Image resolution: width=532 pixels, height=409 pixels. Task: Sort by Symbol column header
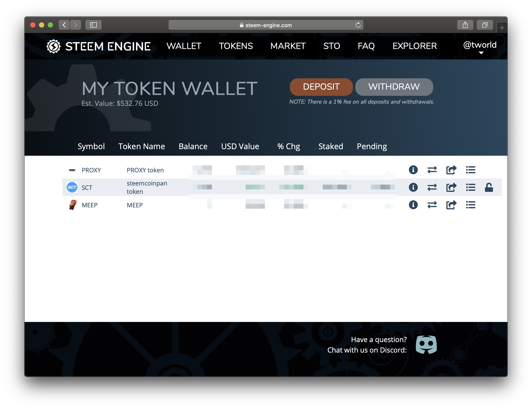91,146
